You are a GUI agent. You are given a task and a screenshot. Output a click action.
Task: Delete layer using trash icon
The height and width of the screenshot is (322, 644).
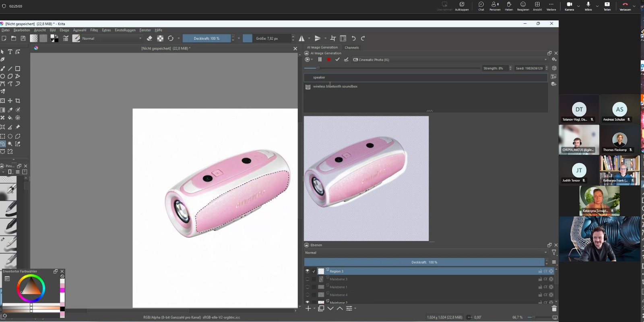[x=554, y=309]
